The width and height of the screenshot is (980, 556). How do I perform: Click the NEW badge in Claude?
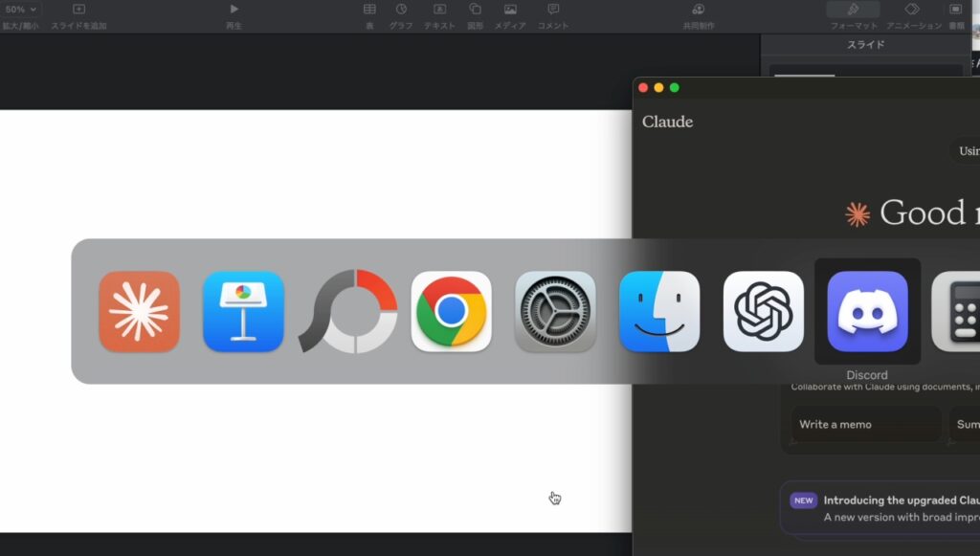(x=803, y=500)
